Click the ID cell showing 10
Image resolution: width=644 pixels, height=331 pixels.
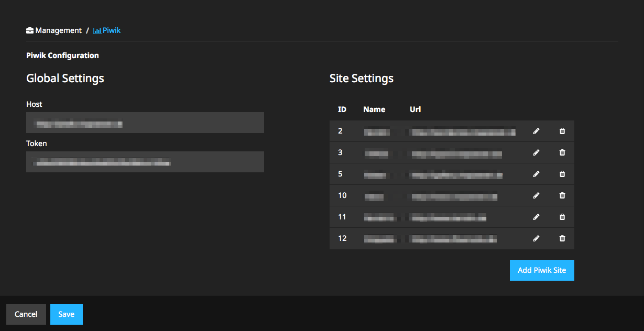tap(342, 195)
